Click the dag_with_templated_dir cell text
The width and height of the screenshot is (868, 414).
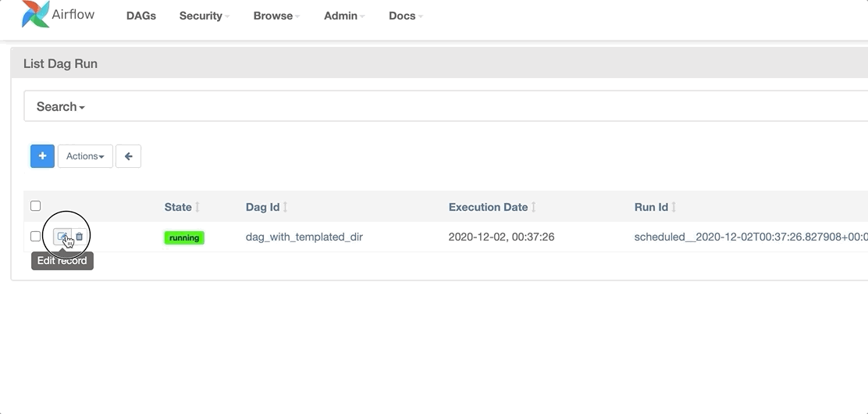point(304,237)
